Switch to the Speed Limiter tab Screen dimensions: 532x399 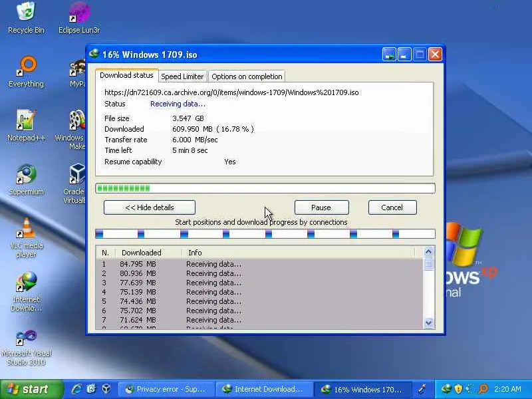click(182, 76)
